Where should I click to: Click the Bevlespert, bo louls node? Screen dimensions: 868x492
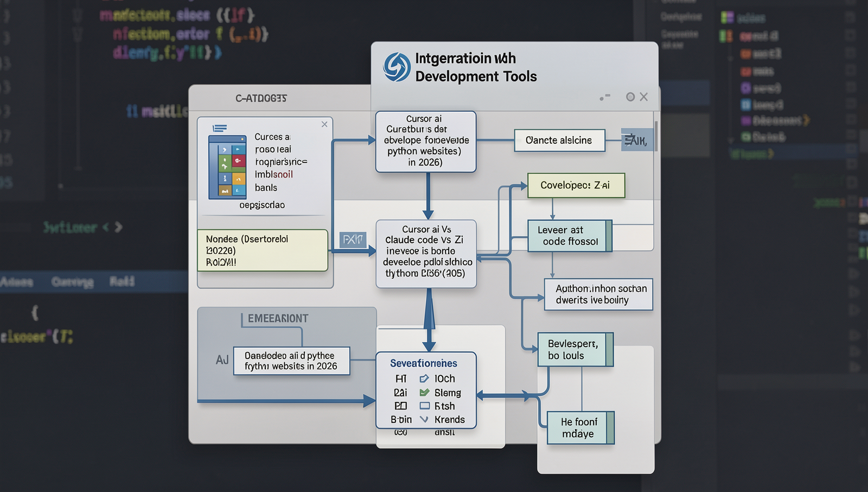click(x=576, y=350)
